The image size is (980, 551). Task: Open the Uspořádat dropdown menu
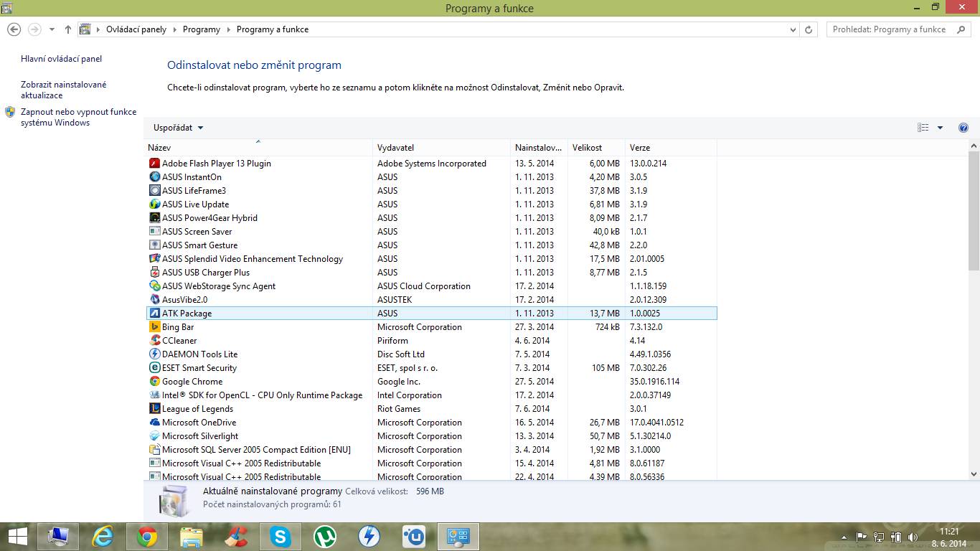179,128
